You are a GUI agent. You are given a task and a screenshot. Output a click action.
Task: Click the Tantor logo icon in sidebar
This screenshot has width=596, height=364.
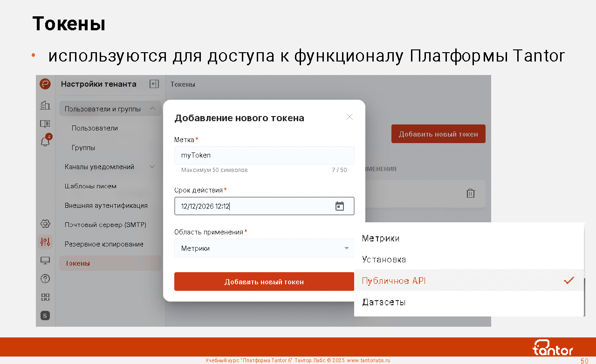point(45,84)
